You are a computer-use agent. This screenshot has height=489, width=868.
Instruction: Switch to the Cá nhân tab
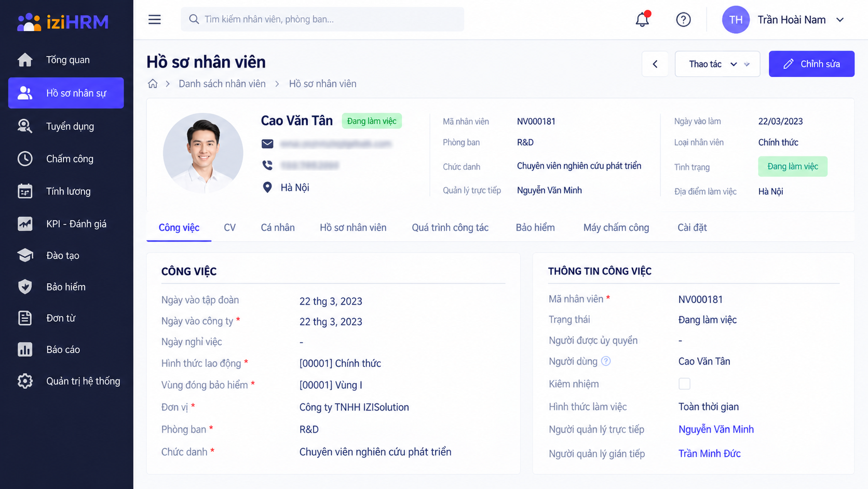click(x=278, y=228)
